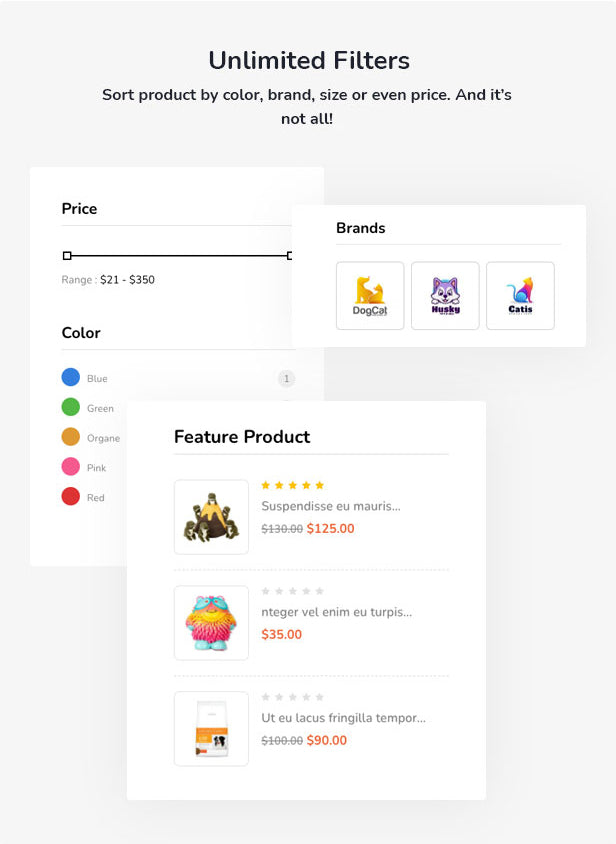Select the red color swatch
This screenshot has width=616, height=844.
71,496
